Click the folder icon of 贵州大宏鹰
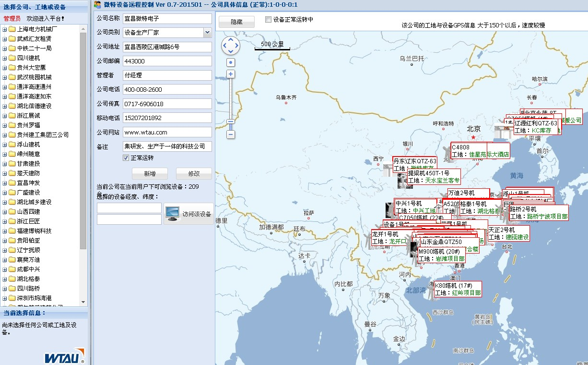 12,68
